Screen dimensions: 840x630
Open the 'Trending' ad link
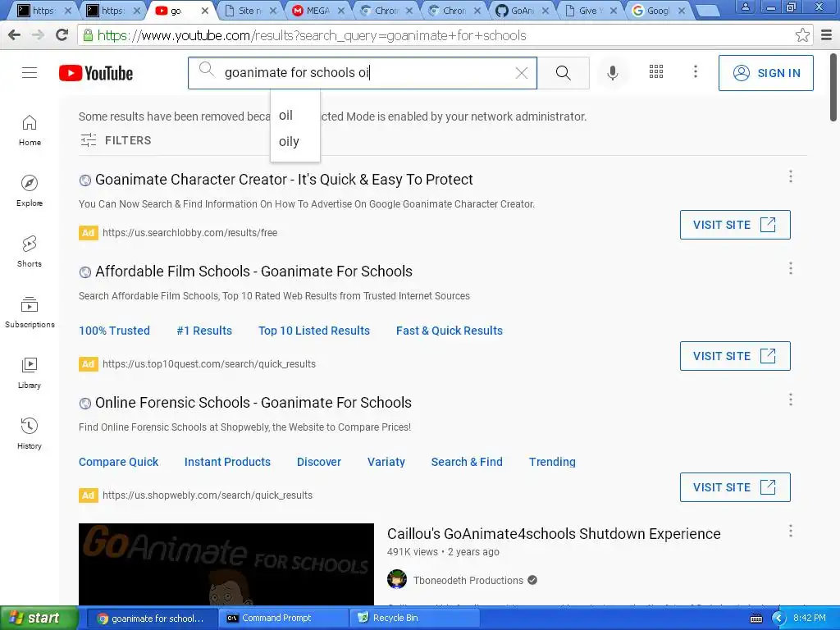point(552,462)
